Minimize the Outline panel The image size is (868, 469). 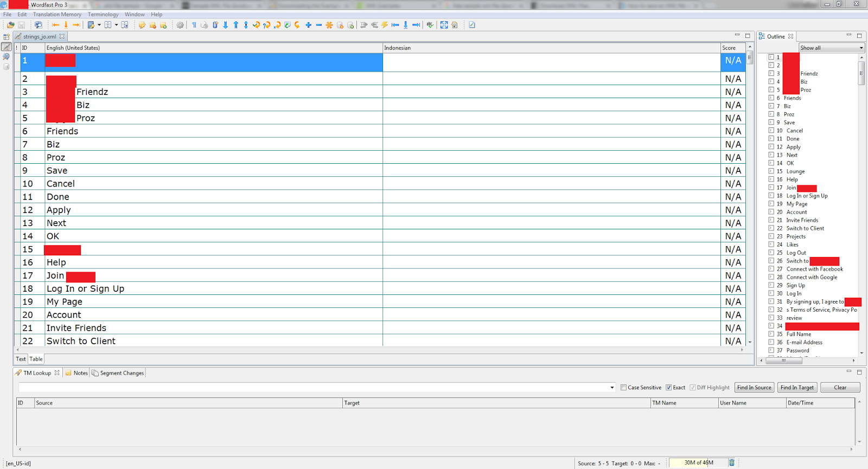pyautogui.click(x=849, y=35)
